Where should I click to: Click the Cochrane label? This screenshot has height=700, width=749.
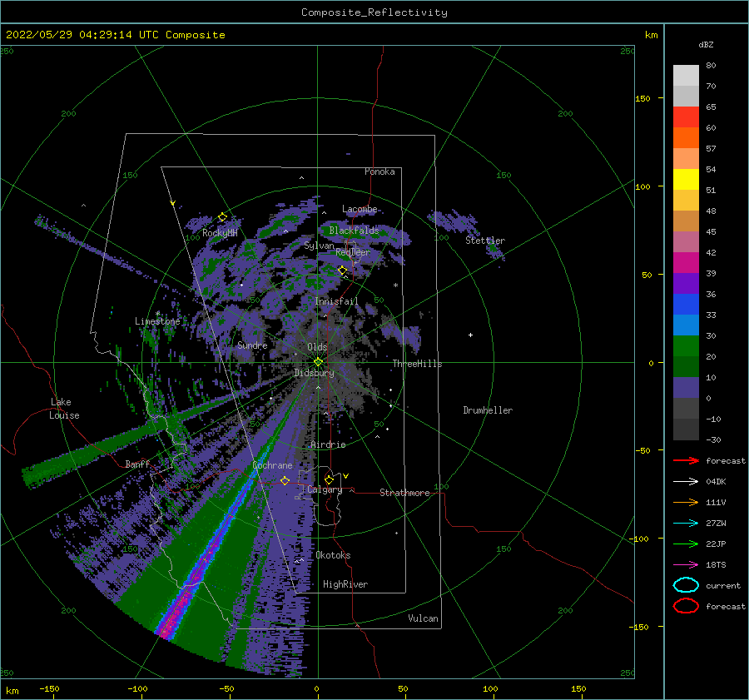272,465
